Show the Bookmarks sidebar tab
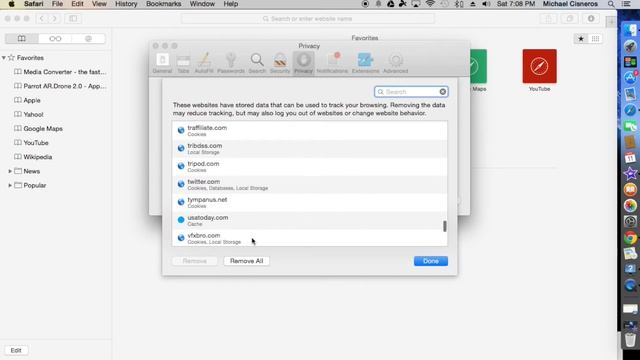Screen dimensions: 640x360 (22, 38)
